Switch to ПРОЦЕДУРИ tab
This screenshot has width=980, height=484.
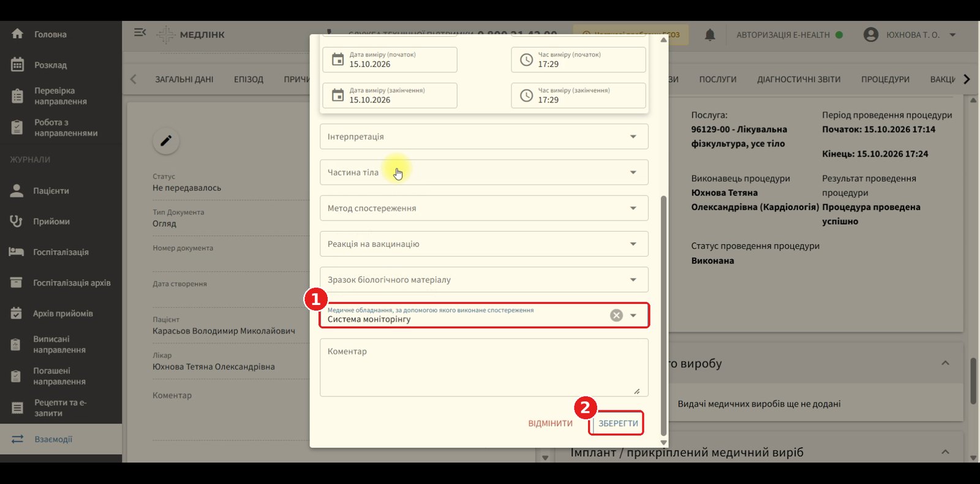885,80
